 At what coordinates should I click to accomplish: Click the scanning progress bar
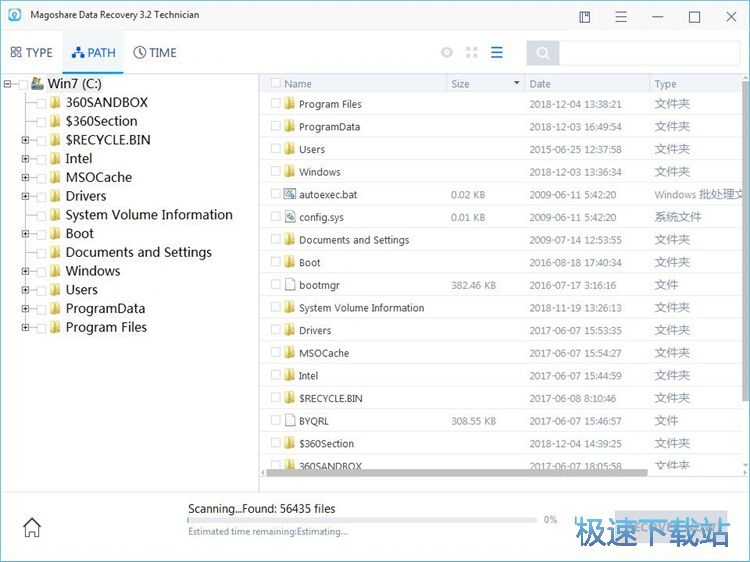click(363, 520)
